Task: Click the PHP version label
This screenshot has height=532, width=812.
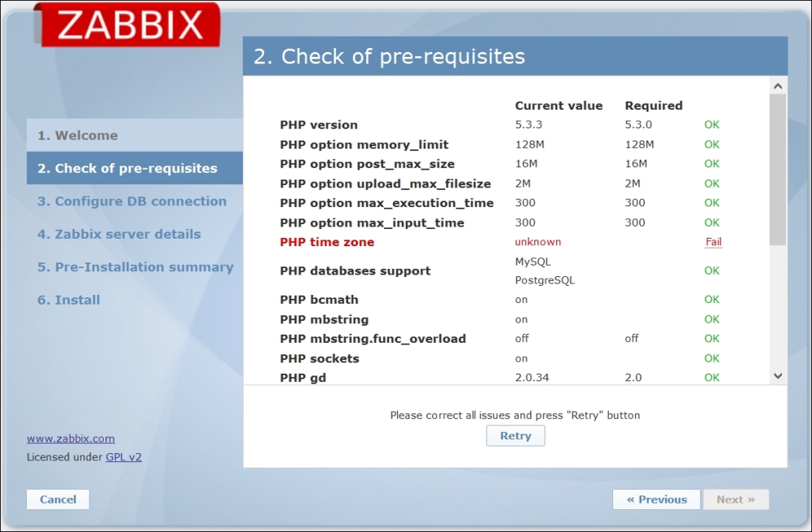Action: click(x=318, y=125)
